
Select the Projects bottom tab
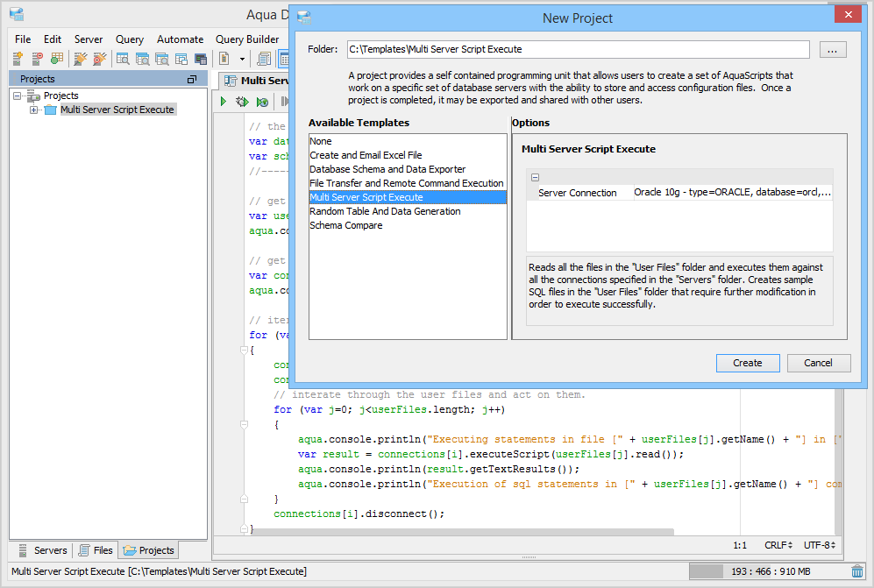tap(148, 550)
